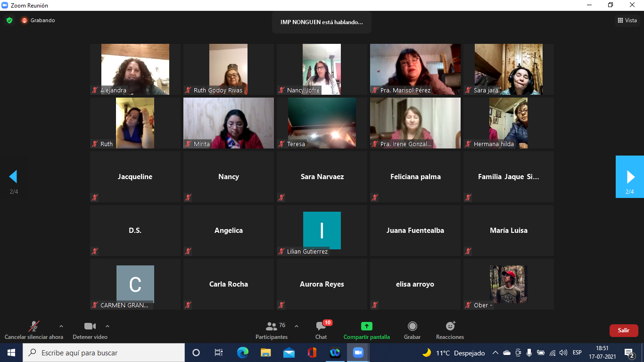The height and width of the screenshot is (362, 644).
Task: Click muted mic icon on elisa arroyo's tile
Action: [375, 305]
